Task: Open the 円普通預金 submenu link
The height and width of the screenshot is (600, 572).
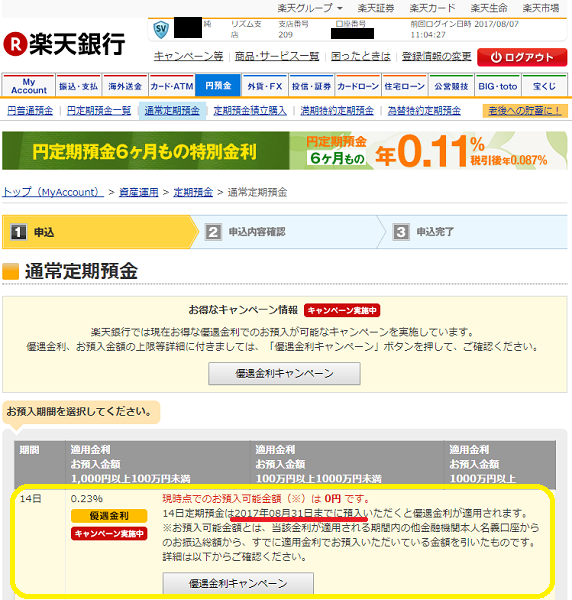Action: pos(30,111)
